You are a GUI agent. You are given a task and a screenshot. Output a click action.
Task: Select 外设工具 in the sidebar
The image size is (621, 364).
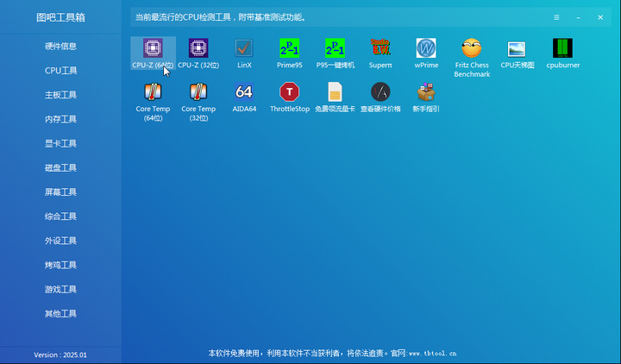pyautogui.click(x=60, y=241)
